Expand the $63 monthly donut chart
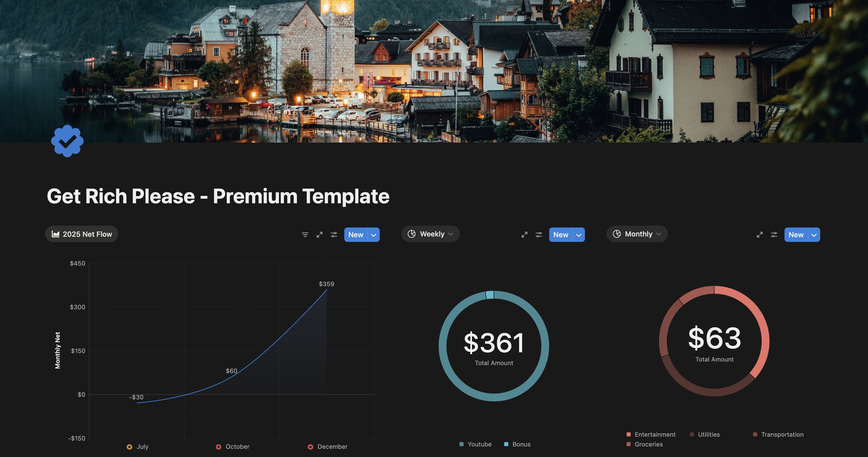The width and height of the screenshot is (868, 457). 759,235
